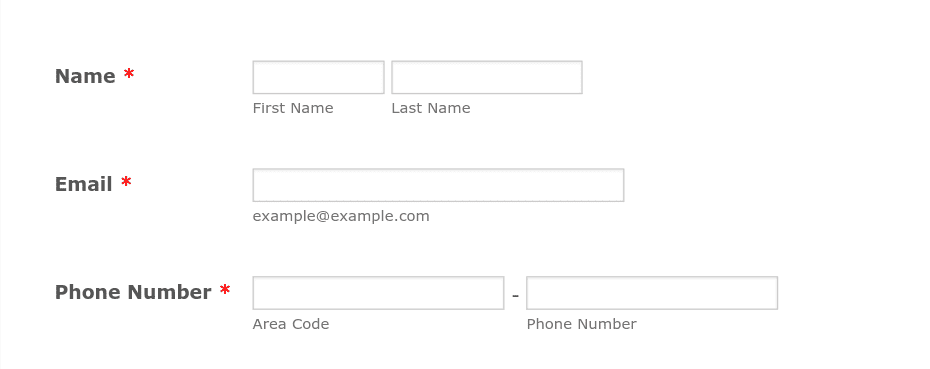Click the bold Email field label
930x369 pixels.
pos(84,184)
